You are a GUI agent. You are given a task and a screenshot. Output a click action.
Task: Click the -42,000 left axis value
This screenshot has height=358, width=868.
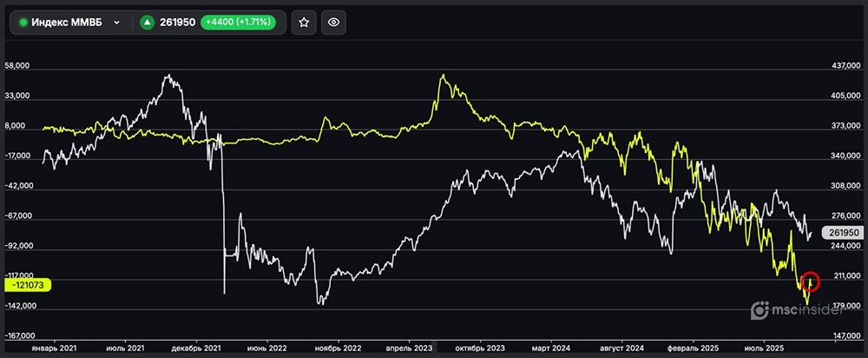(17, 186)
